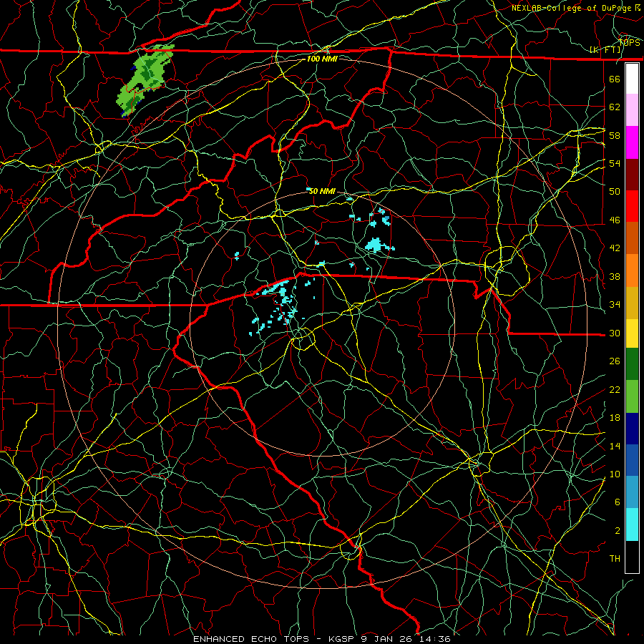Click the white swatch atop the color scale
644x644 pixels.
click(x=632, y=79)
